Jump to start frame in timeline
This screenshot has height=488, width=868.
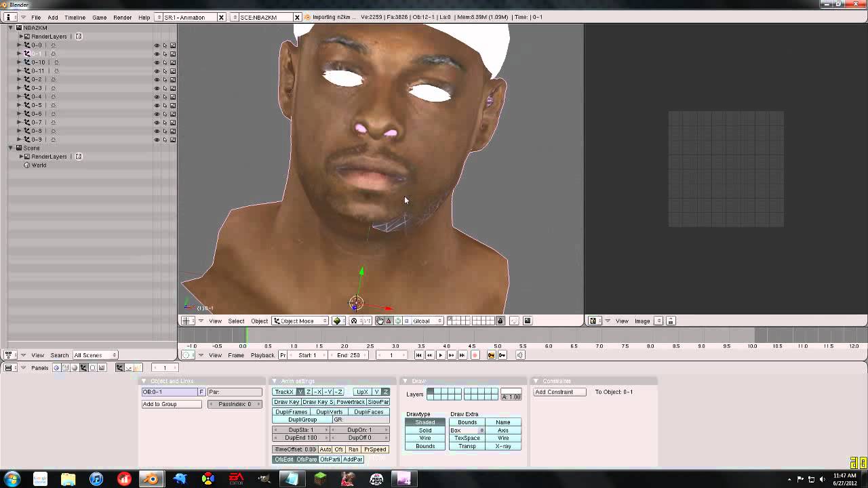pyautogui.click(x=418, y=355)
